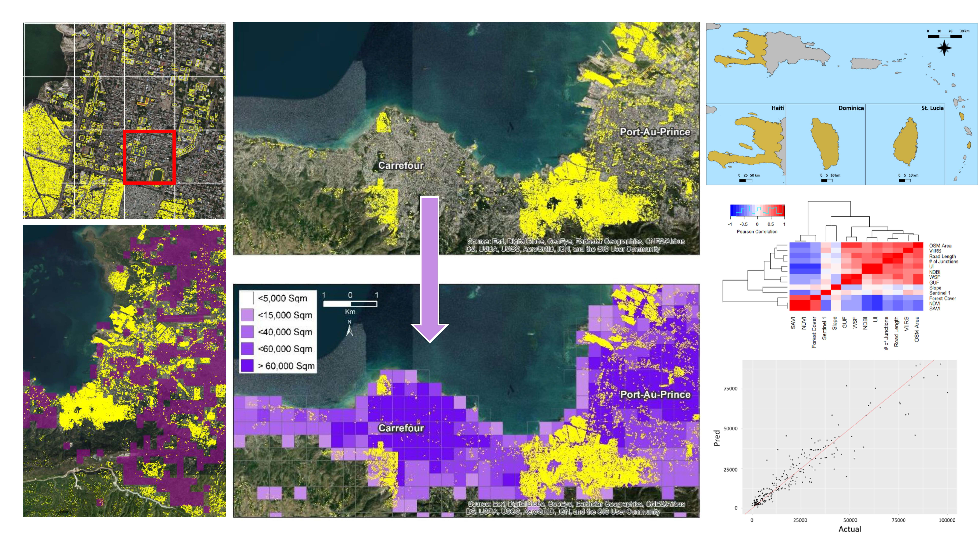Click the 'Dominica' inset title
Viewport: 980px width, 551px height.
851,108
